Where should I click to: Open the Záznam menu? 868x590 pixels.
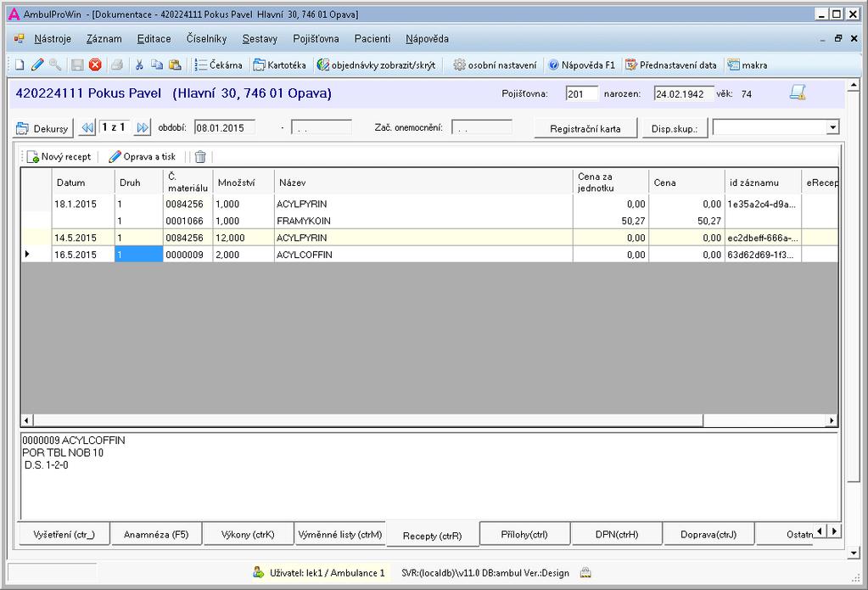(104, 39)
